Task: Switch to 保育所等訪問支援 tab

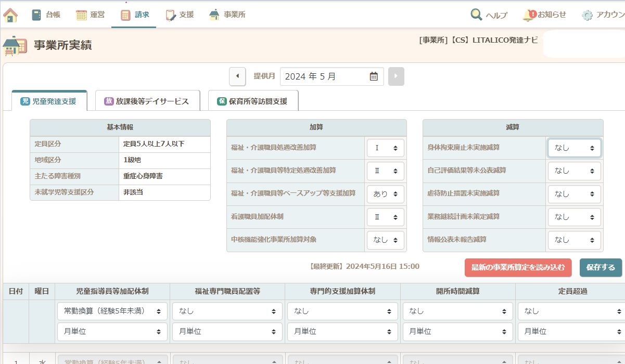Action: (253, 101)
